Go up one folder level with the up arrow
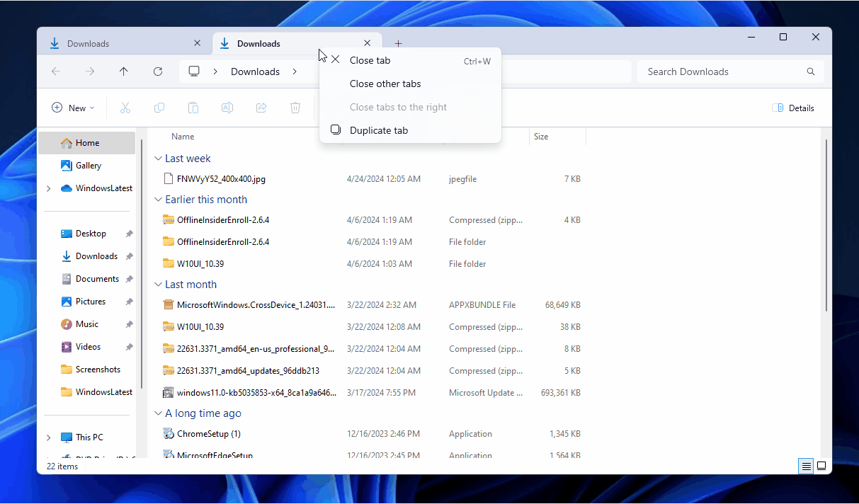The image size is (859, 504). [123, 71]
